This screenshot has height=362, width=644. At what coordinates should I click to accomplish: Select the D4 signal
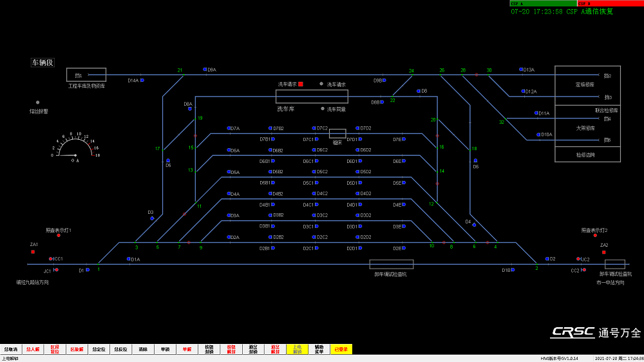point(474,225)
